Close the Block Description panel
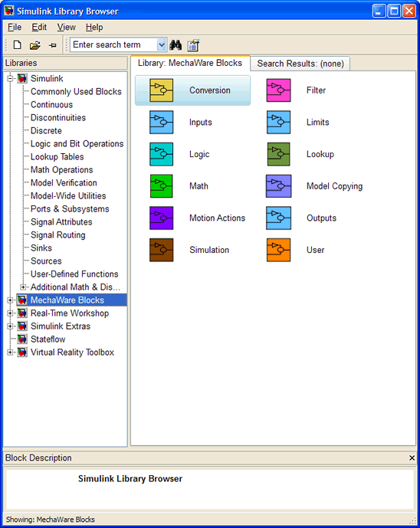 tap(412, 458)
